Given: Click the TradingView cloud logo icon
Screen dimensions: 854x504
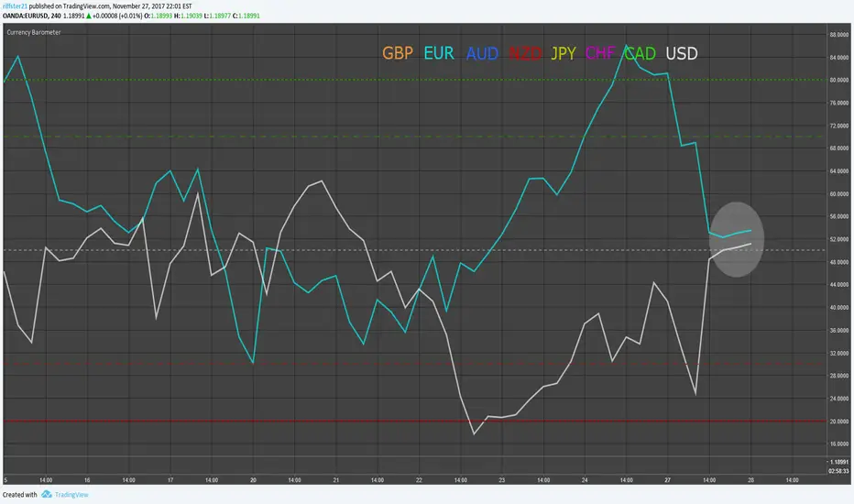Looking at the screenshot, I should point(47,494).
